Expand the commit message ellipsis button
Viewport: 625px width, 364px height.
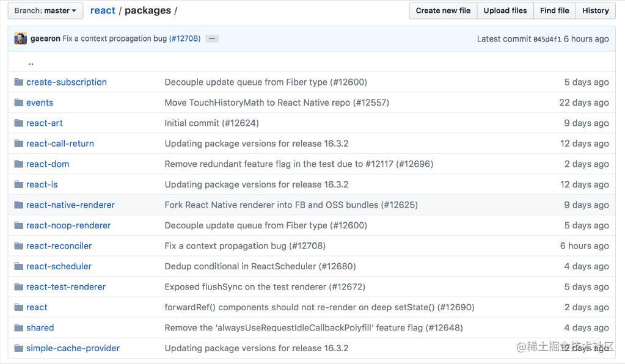(212, 38)
